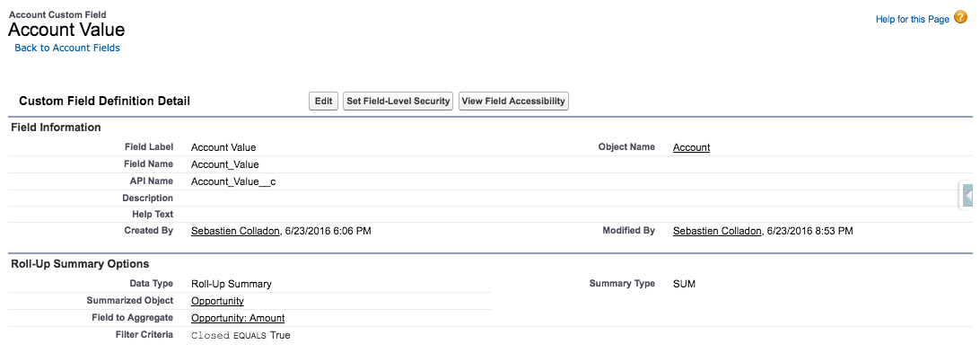
Task: Click the SUM summary type value
Action: pos(685,284)
